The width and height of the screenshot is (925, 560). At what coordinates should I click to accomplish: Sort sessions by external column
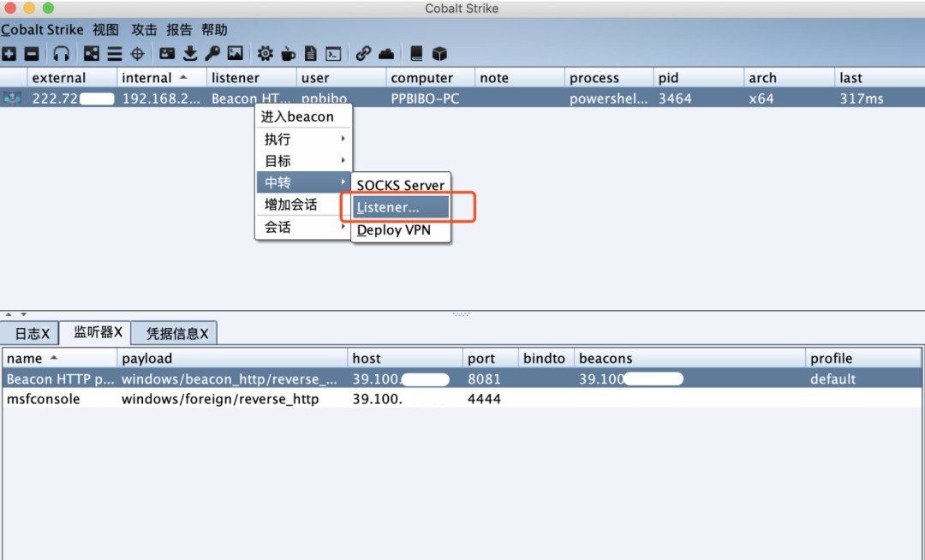click(x=72, y=78)
